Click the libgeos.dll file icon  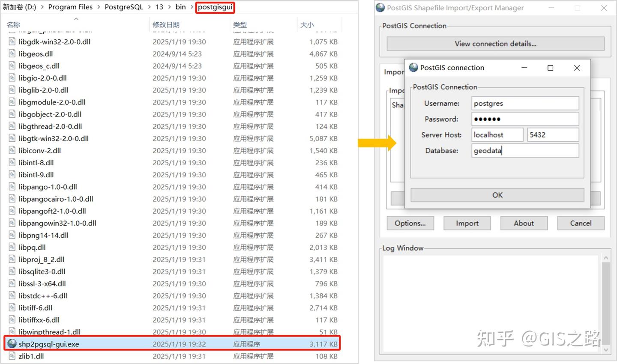(x=12, y=54)
